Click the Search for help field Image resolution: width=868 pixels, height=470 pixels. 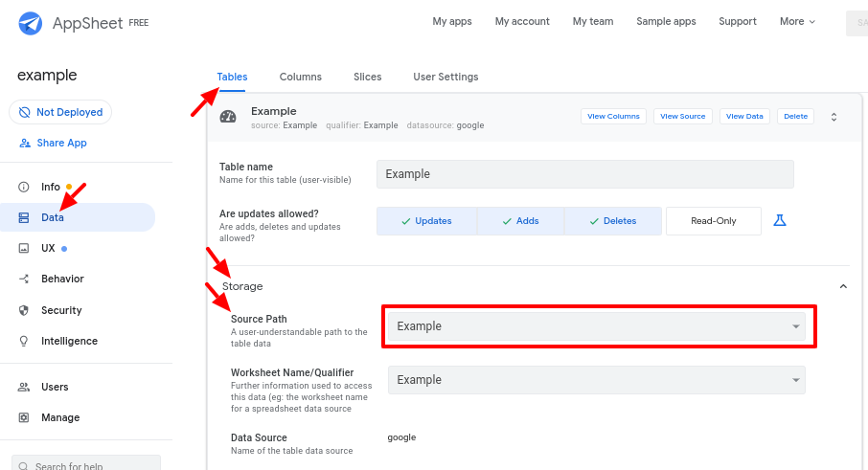(86, 464)
